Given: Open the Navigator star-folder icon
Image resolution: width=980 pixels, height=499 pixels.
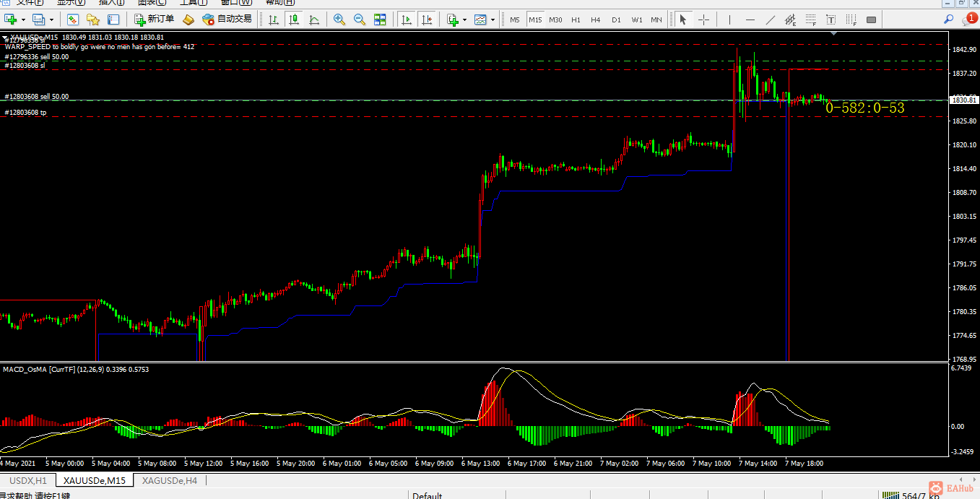Looking at the screenshot, I should 92,19.
